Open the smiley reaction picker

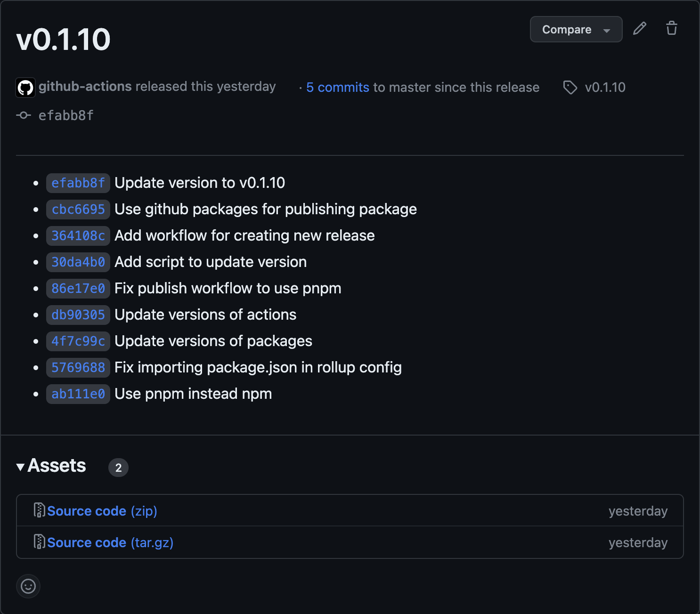tap(28, 587)
